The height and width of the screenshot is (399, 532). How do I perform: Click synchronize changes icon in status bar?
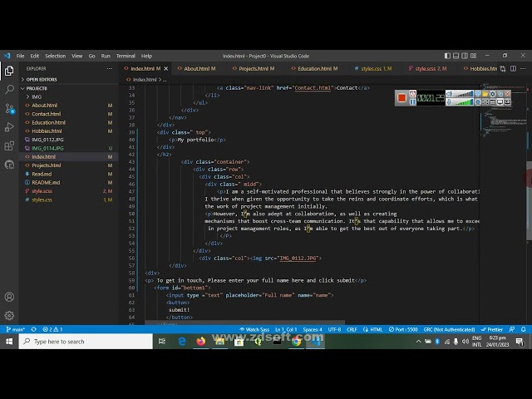coord(33,329)
